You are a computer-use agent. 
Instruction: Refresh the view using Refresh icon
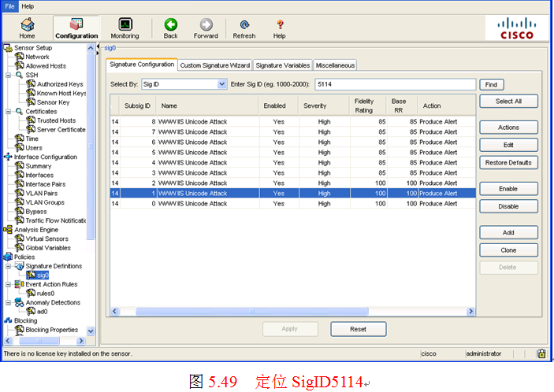pos(244,28)
